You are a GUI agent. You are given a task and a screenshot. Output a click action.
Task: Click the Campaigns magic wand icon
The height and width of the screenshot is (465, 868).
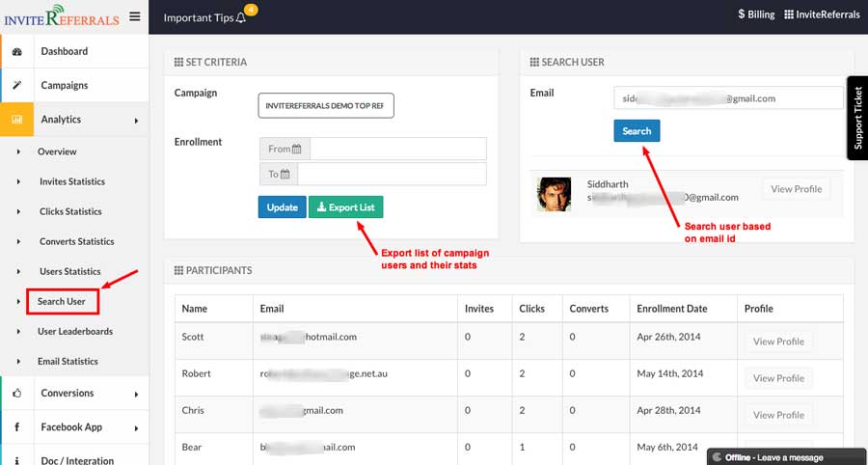pyautogui.click(x=17, y=85)
